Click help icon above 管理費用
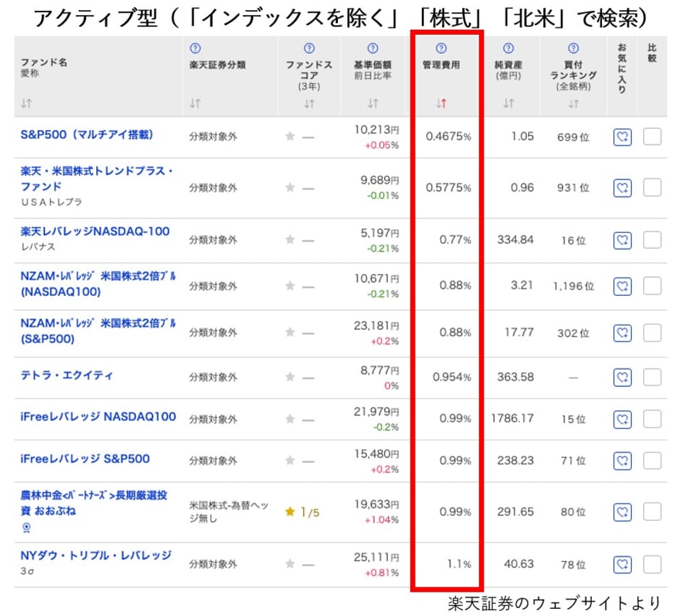Screen dimensions: 683x616 click(x=441, y=48)
